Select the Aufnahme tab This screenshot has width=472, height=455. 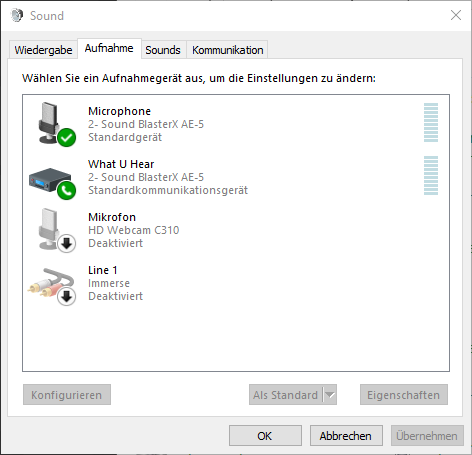point(109,48)
